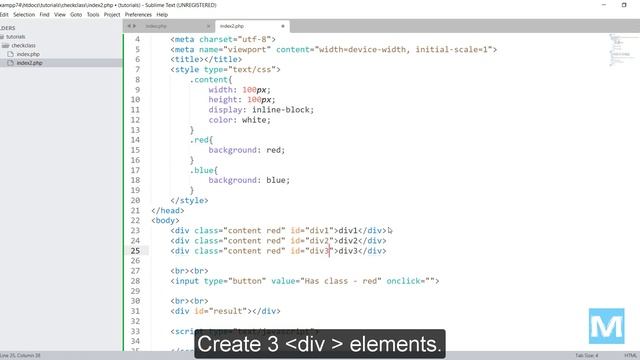Click the <body> tag
This screenshot has width=640, height=360.
pyautogui.click(x=165, y=220)
